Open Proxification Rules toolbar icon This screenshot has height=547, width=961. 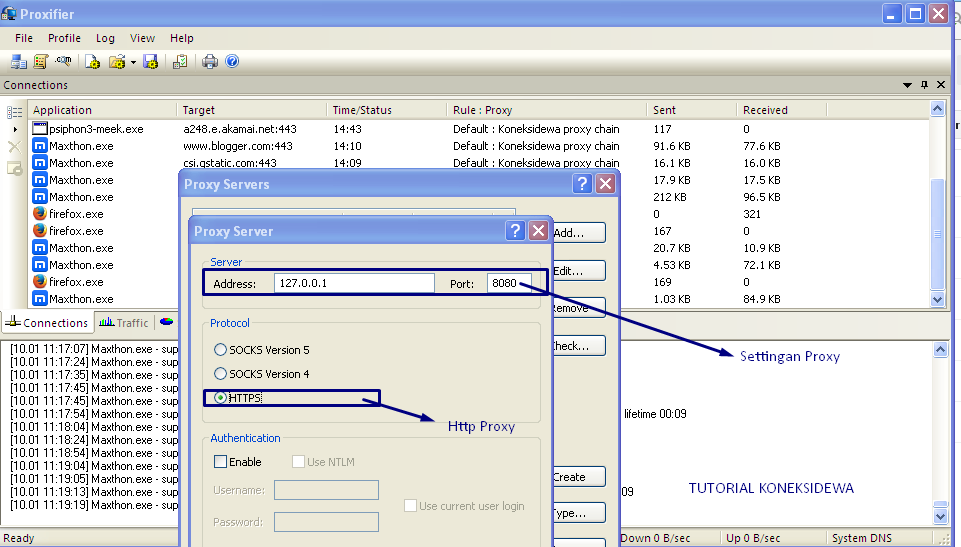(40, 61)
